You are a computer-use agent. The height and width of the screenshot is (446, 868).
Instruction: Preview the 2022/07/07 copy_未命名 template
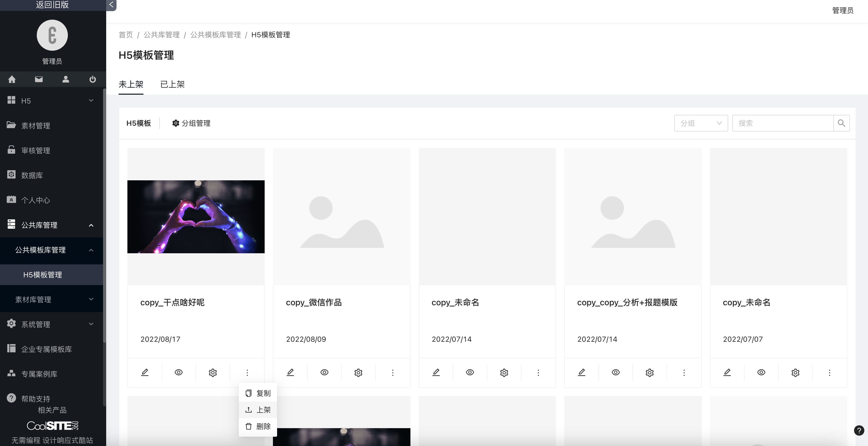(761, 372)
